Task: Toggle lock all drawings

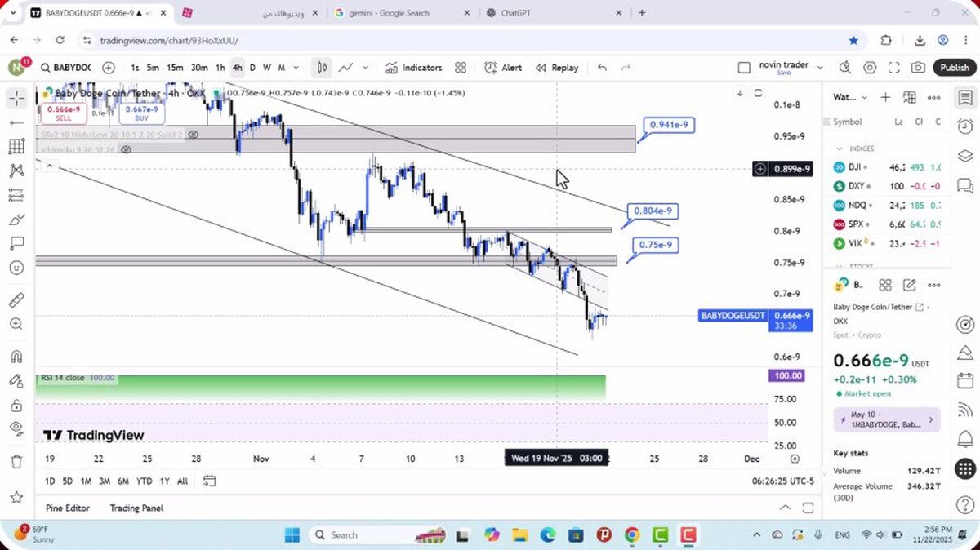Action: 16,405
